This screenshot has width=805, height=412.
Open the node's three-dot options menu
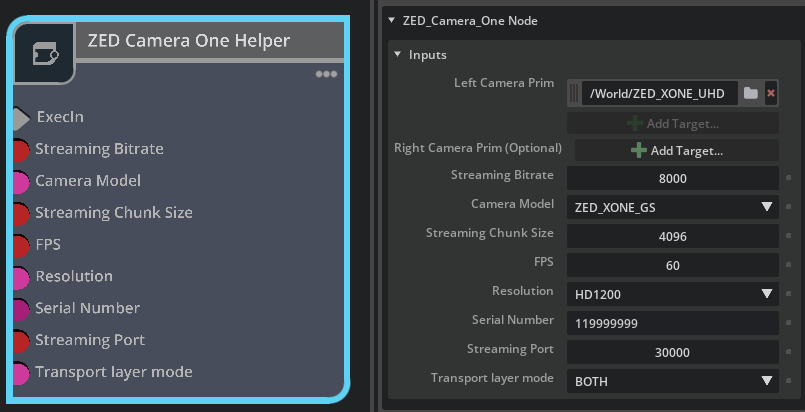[x=327, y=74]
